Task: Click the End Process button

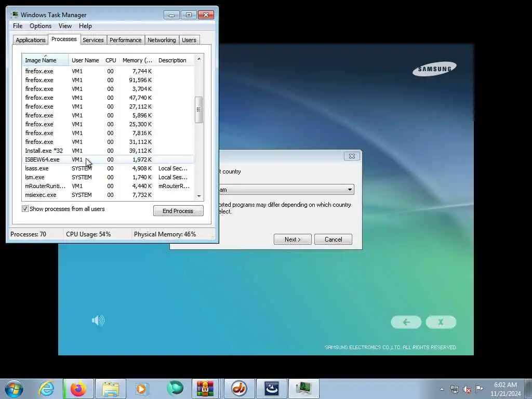Action: pyautogui.click(x=178, y=211)
